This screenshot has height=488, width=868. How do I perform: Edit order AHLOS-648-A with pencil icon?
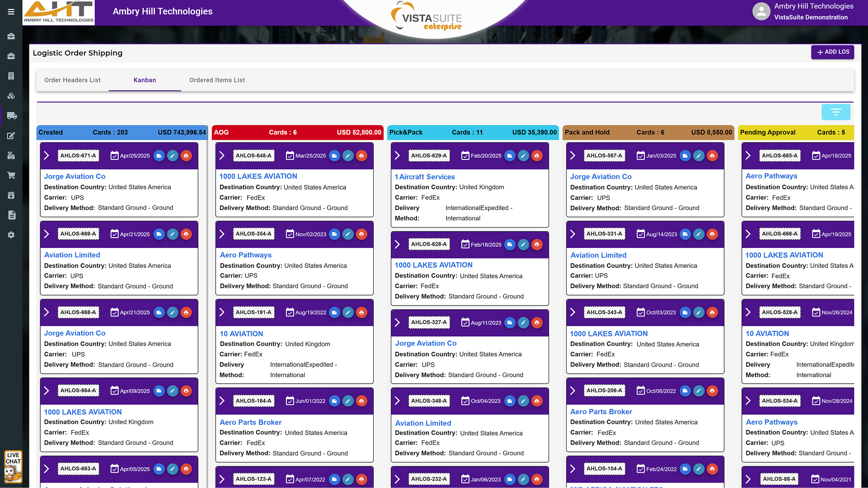pos(348,156)
